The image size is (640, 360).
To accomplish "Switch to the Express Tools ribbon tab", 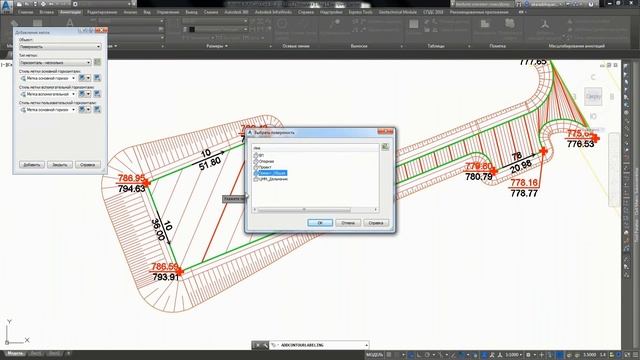I will tap(360, 12).
